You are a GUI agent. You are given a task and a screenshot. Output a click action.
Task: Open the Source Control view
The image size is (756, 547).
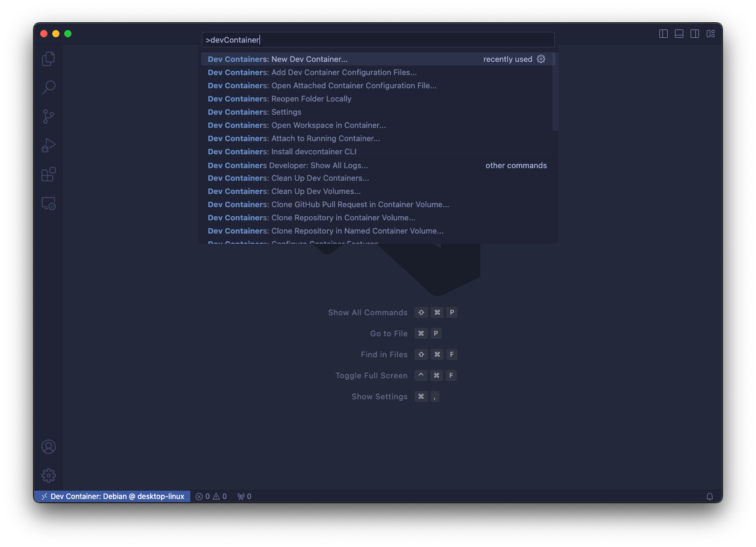pos(49,116)
